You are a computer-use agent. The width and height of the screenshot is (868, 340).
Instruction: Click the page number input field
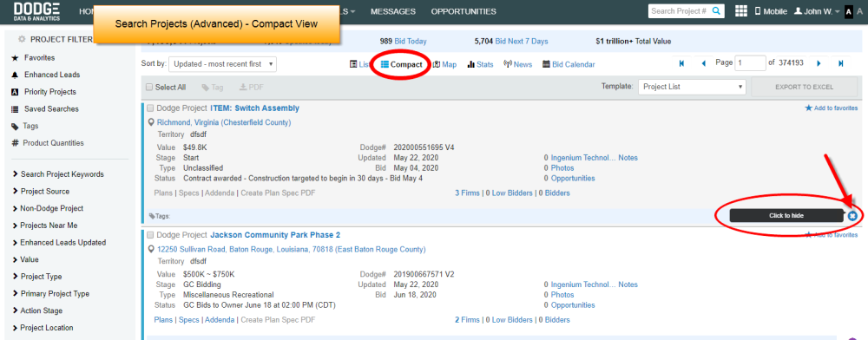point(751,63)
